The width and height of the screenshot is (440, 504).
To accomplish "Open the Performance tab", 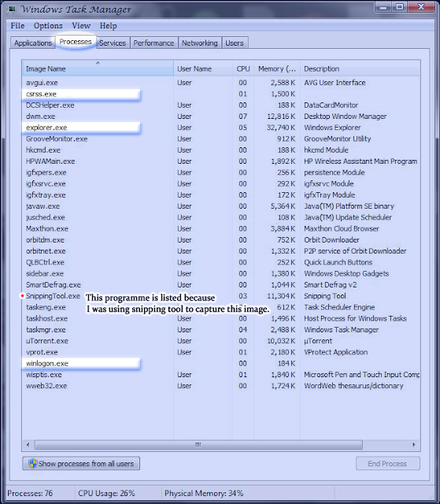I will click(x=153, y=43).
